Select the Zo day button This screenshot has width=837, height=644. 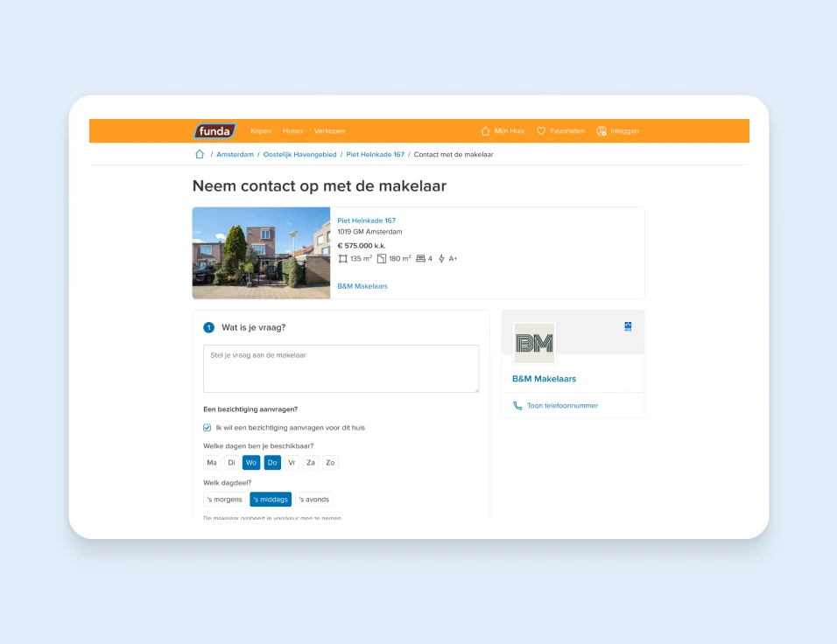pos(330,463)
